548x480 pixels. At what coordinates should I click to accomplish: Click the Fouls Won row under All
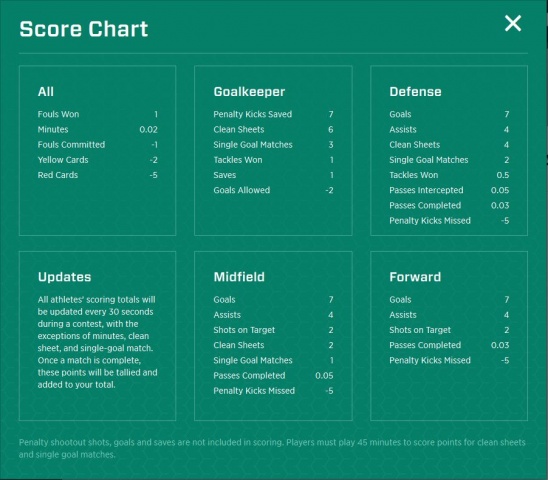pos(98,114)
